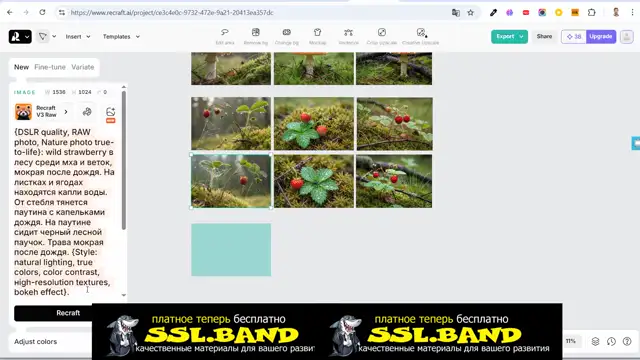Select the top-right strawberry branch image
This screenshot has width=640, height=360.
pos(394,123)
